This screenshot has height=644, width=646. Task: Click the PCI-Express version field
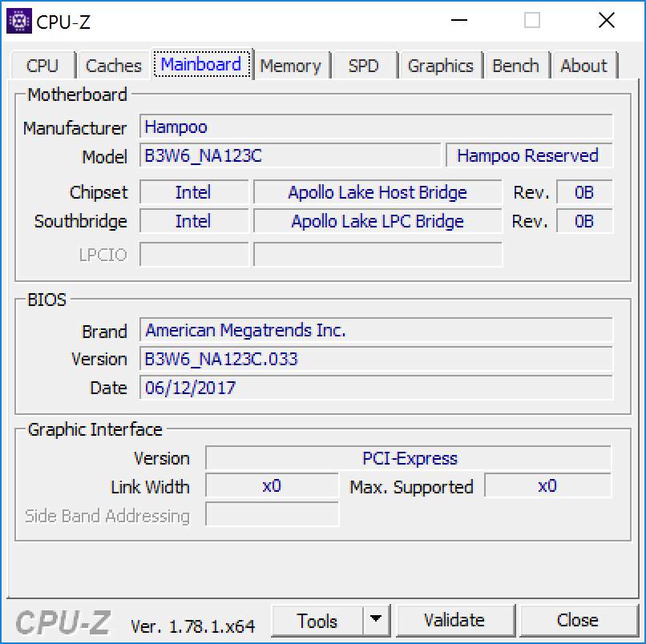pos(409,458)
